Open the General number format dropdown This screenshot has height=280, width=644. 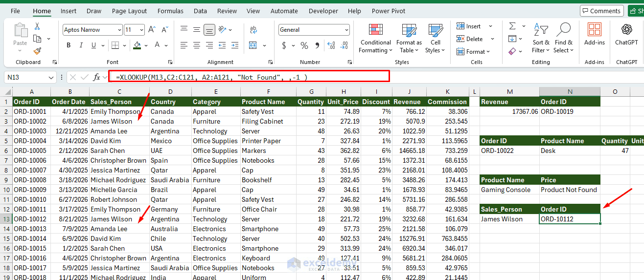(x=347, y=30)
